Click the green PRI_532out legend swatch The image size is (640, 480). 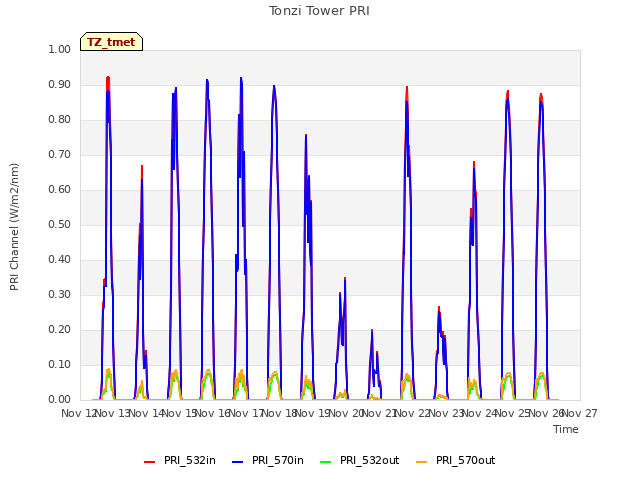(x=326, y=462)
